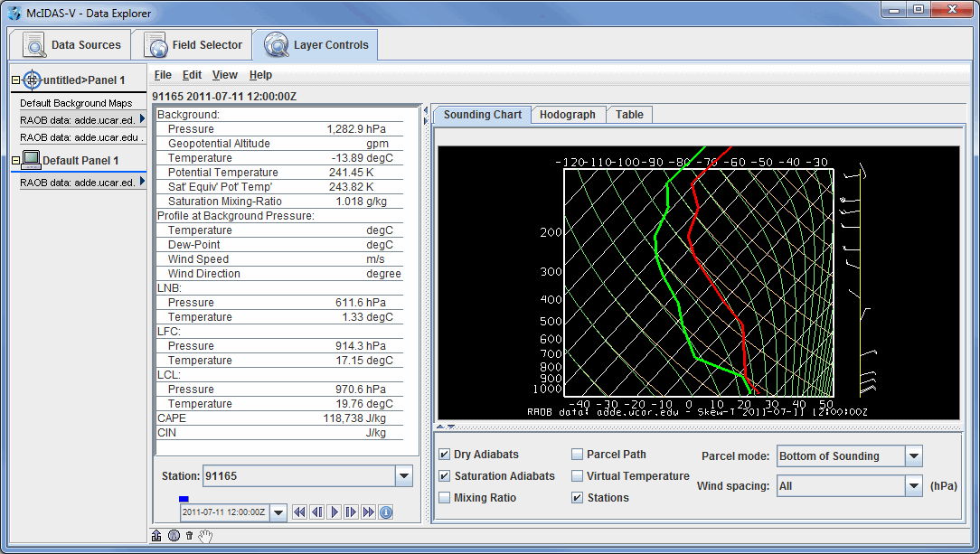The image size is (980, 554).
Task: Collapse the Default Panel 1 tree node
Action: tap(15, 161)
